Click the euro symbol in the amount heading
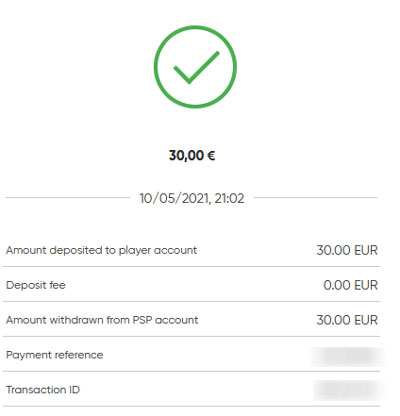The image size is (400, 416). point(211,156)
